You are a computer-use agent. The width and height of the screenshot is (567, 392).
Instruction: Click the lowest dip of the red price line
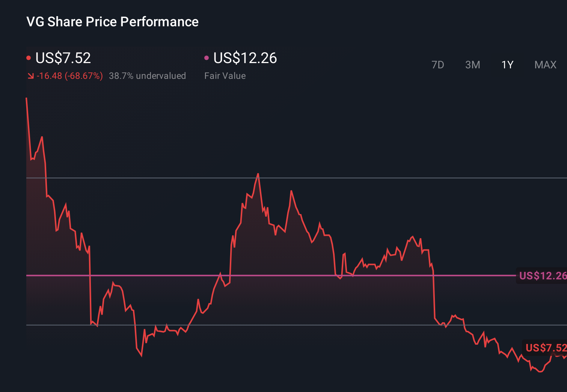540,372
